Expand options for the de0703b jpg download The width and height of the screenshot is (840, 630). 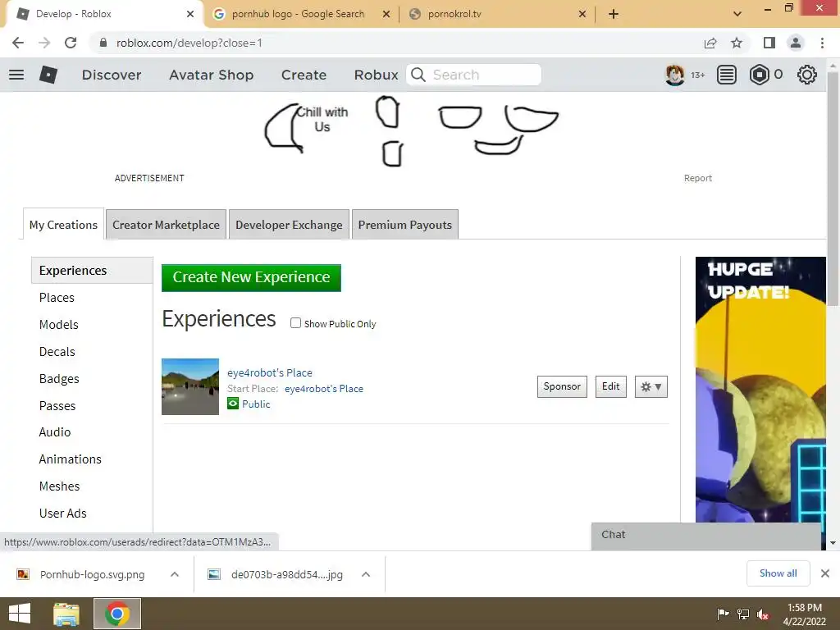click(x=366, y=574)
